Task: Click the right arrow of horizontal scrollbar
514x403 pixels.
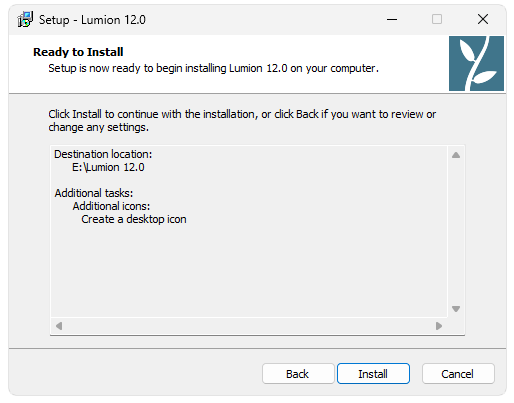Action: (x=439, y=326)
